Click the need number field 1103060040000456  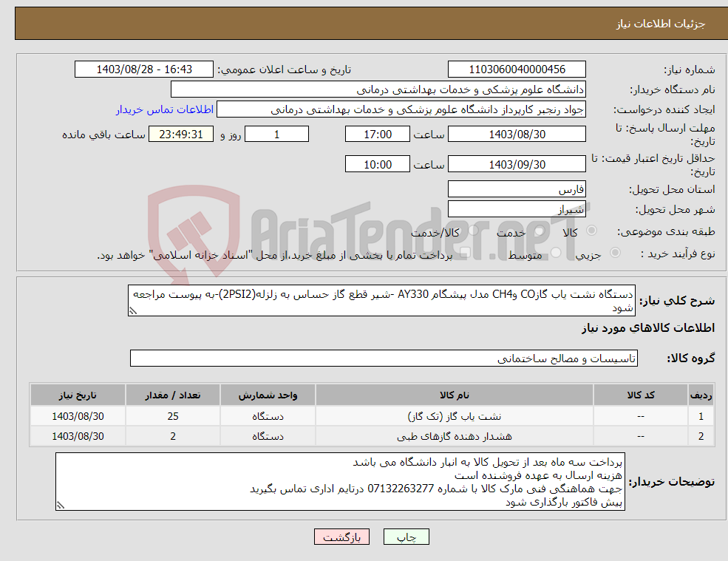[x=517, y=69]
